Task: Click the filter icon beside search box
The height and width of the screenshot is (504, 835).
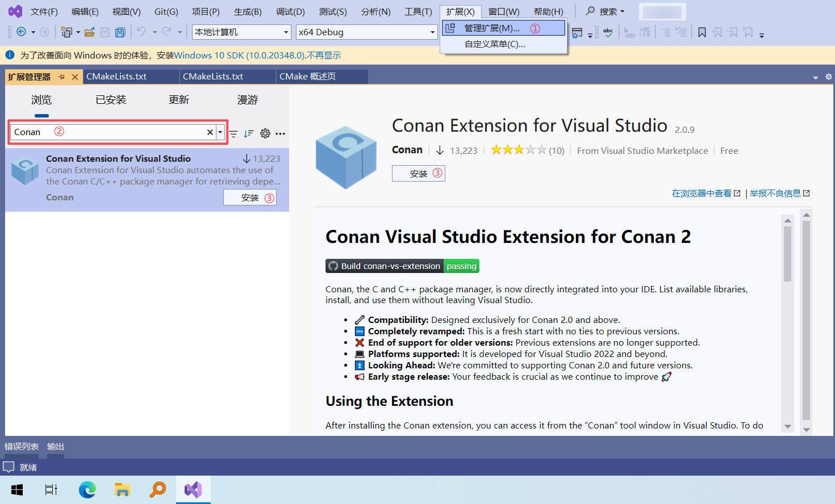Action: click(x=233, y=133)
